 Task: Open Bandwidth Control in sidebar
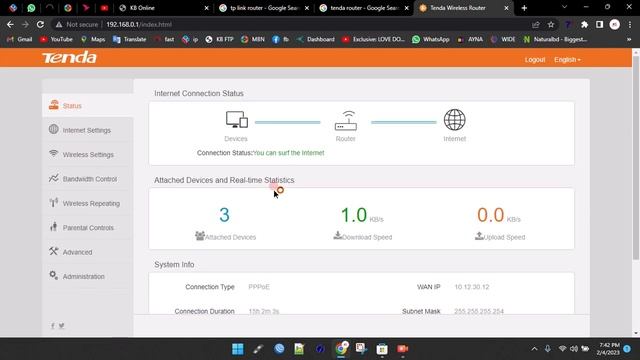pyautogui.click(x=89, y=179)
